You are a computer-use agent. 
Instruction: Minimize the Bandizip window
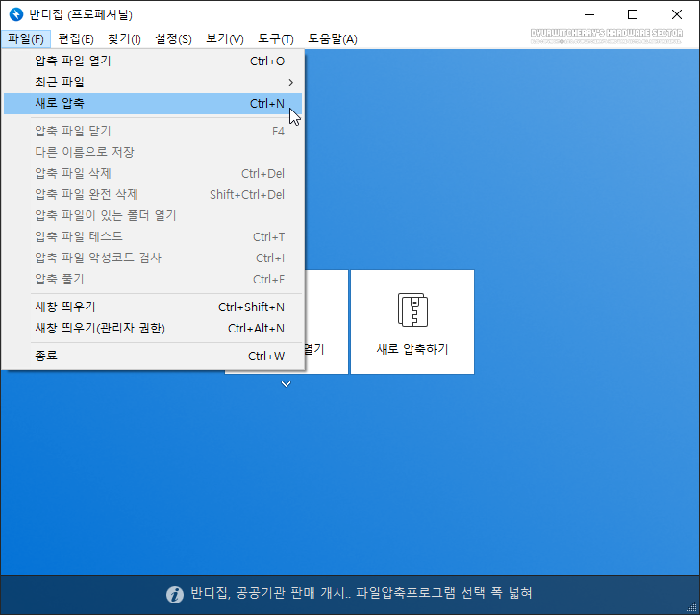589,14
